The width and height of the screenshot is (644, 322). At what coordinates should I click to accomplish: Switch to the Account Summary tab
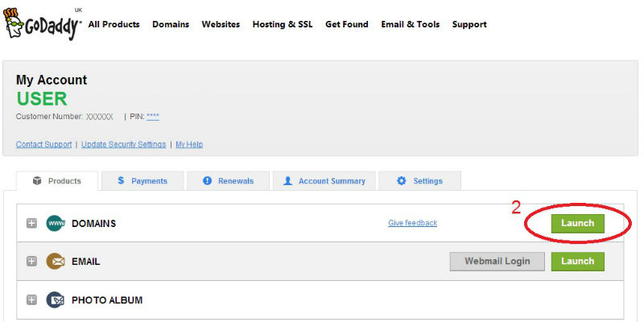pos(324,180)
